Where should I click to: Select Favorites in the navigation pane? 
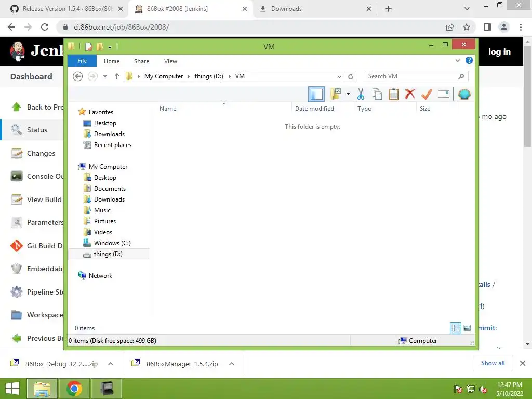(x=101, y=112)
